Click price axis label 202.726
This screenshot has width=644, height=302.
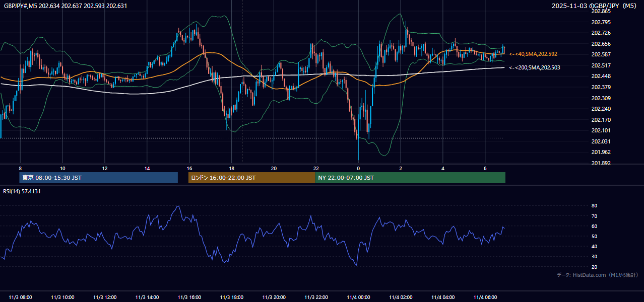point(601,33)
